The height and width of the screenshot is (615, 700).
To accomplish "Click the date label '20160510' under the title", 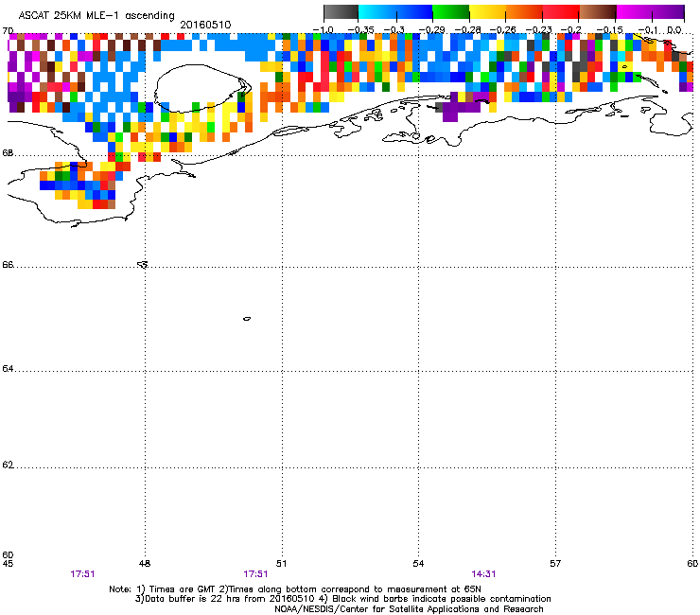I will click(x=205, y=25).
